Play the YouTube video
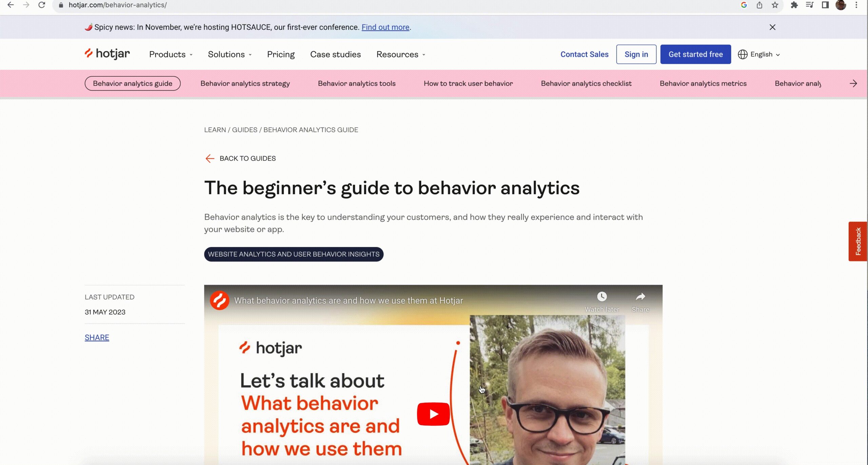The width and height of the screenshot is (868, 465). tap(433, 414)
